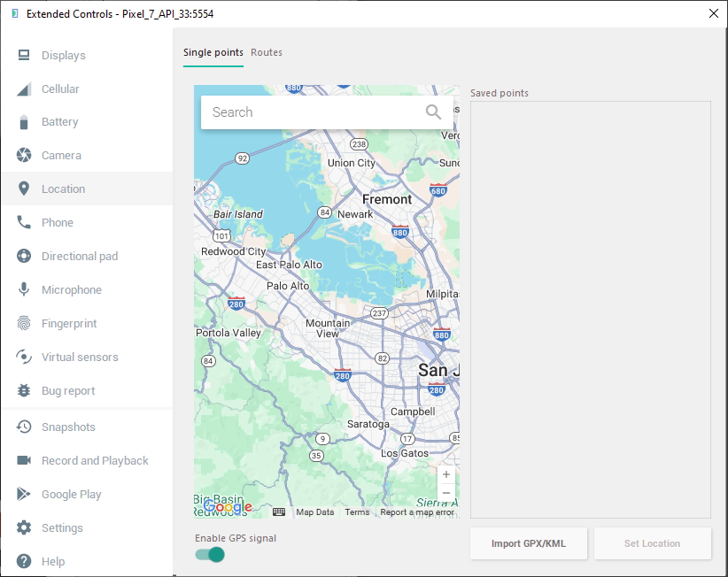728x577 pixels.
Task: Close the Extended Controls window
Action: tap(714, 13)
